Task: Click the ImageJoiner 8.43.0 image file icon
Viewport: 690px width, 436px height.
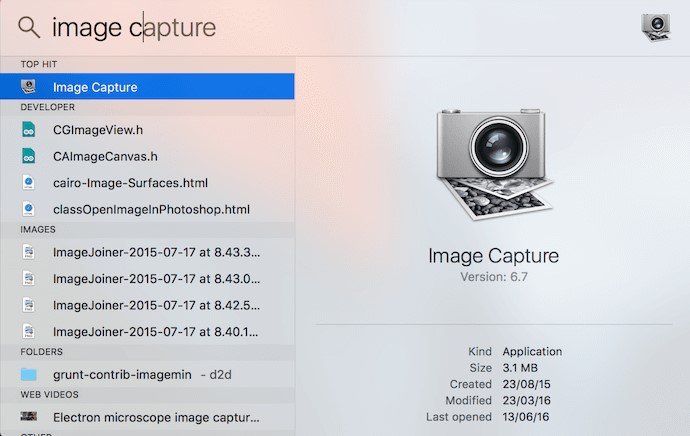Action: [29, 278]
